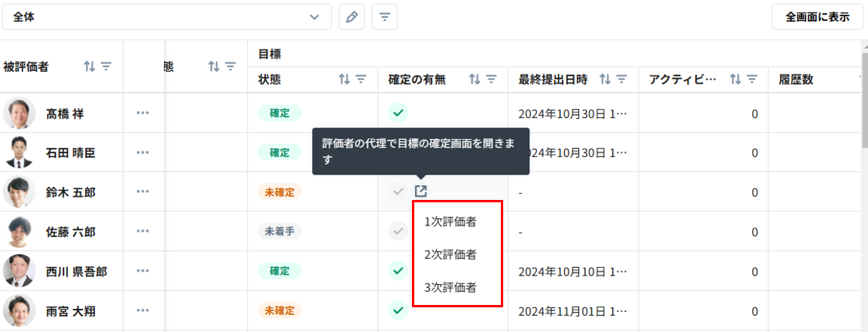868x332 pixels.
Task: Select 1次評価者 from the popup menu
Action: 451,222
